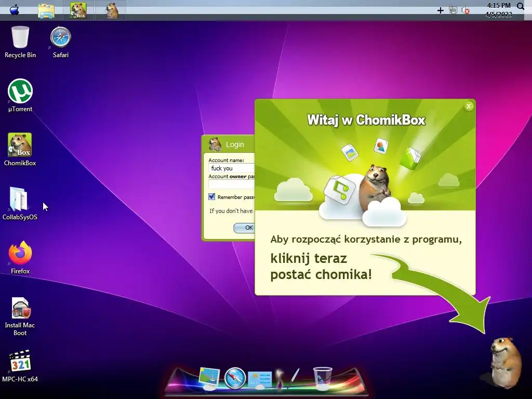Open the trash bin in the dock
532x399 pixels.
(322, 378)
